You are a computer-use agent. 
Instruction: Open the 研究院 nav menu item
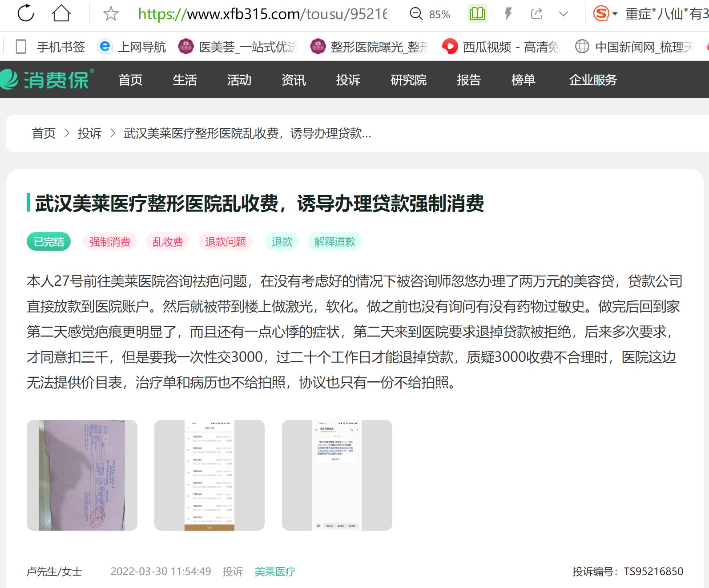[x=408, y=80]
